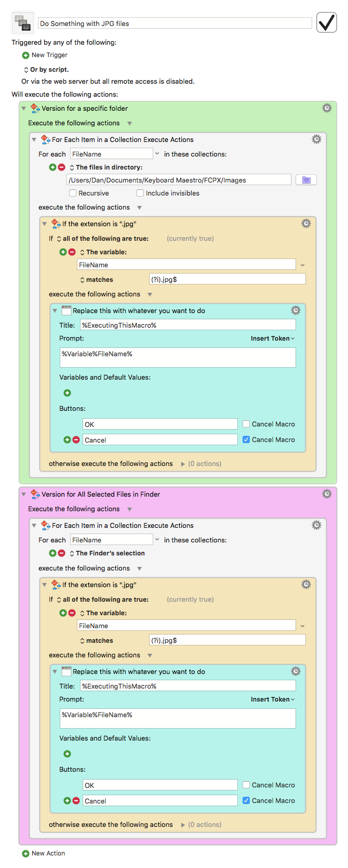Toggle the large macro enabled checkmark

tap(327, 22)
